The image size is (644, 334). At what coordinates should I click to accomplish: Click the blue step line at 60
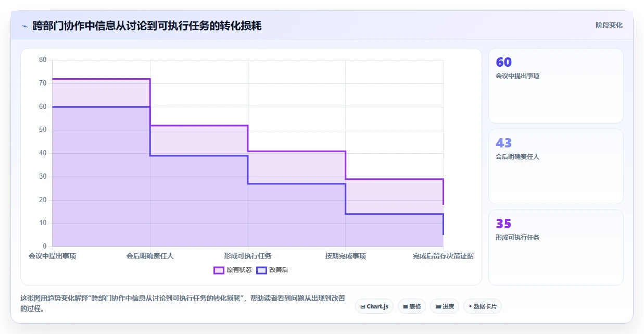(101, 107)
